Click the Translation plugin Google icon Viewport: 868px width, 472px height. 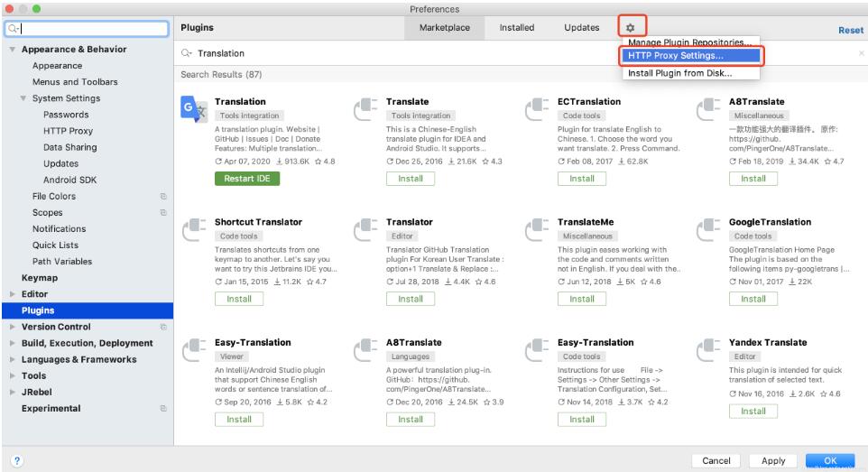193,109
